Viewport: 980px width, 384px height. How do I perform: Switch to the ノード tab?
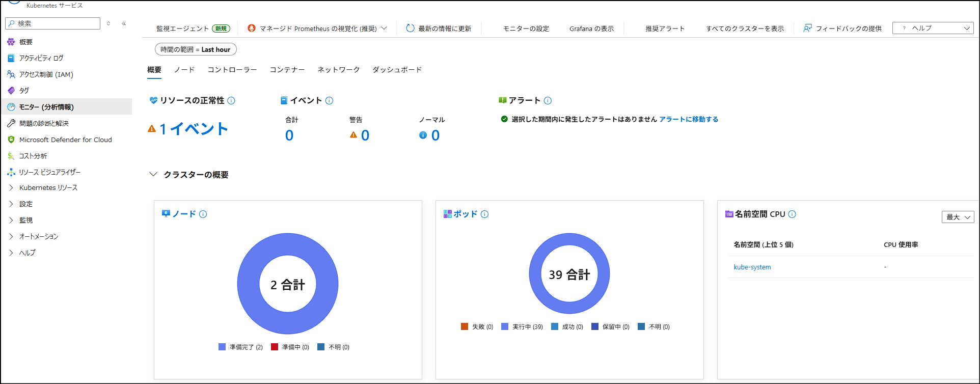point(184,70)
